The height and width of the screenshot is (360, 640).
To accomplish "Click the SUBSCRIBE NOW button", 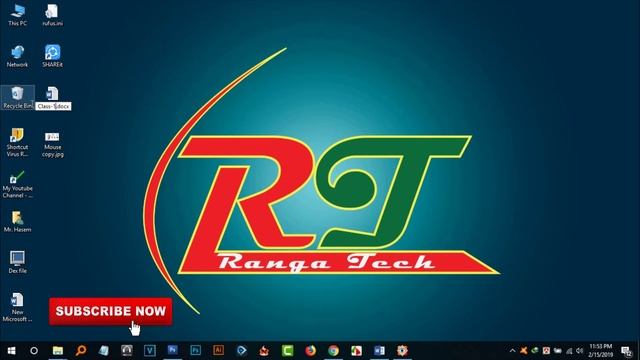I will (111, 311).
